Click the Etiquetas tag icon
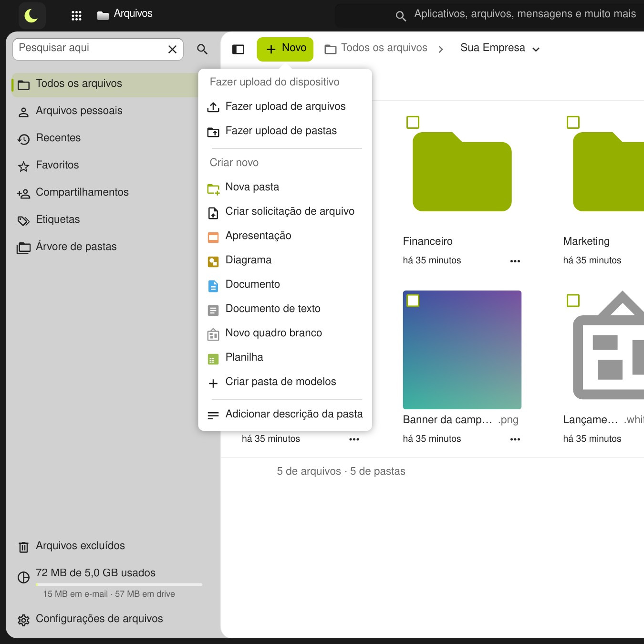 [23, 220]
